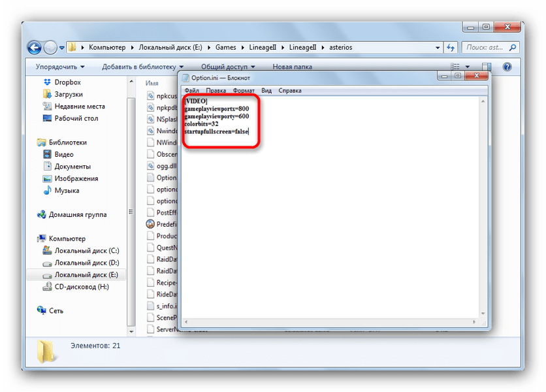The height and width of the screenshot is (392, 546).
Task: Click Notepad horizontal scrollbar left arrow
Action: click(x=186, y=322)
